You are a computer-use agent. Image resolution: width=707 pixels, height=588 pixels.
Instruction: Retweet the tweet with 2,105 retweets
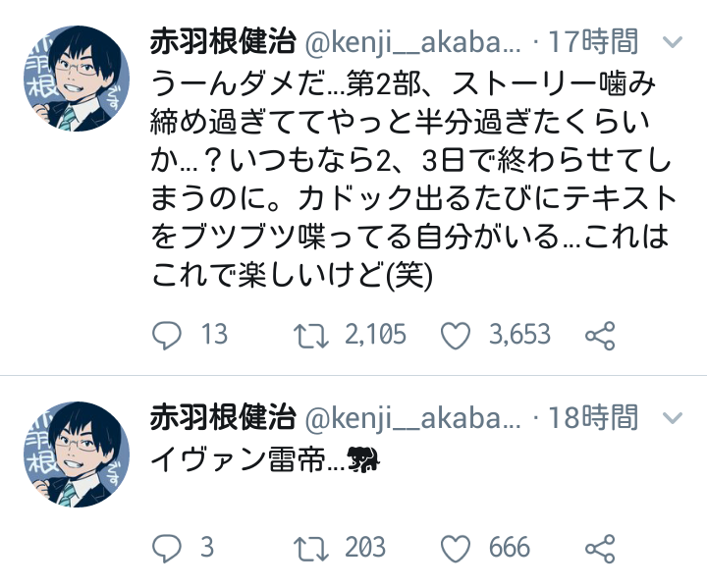[x=314, y=335]
